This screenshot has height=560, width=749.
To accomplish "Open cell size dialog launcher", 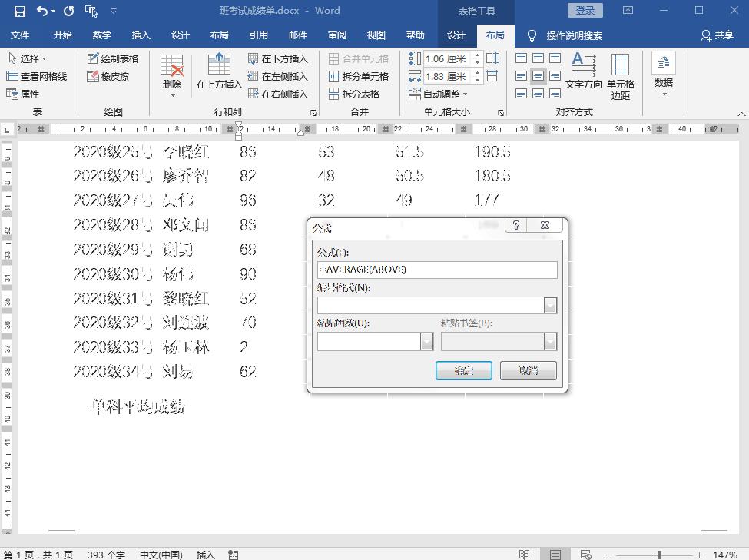I will 501,113.
